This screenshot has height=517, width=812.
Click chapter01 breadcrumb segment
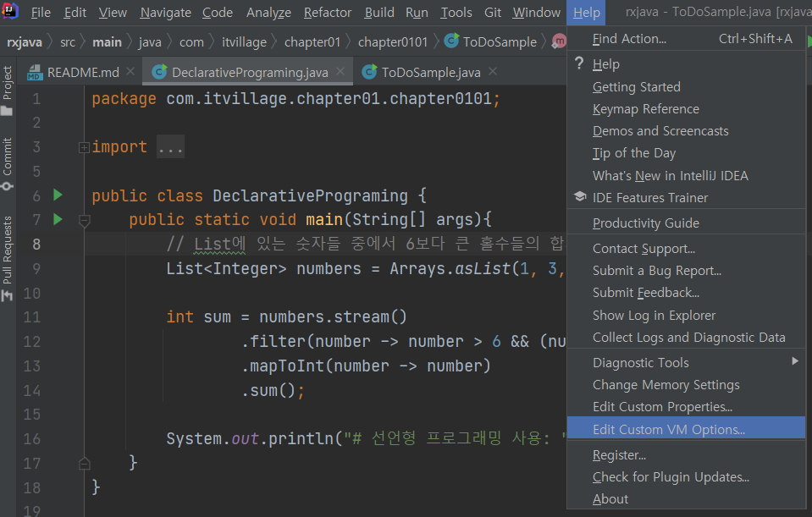[312, 42]
